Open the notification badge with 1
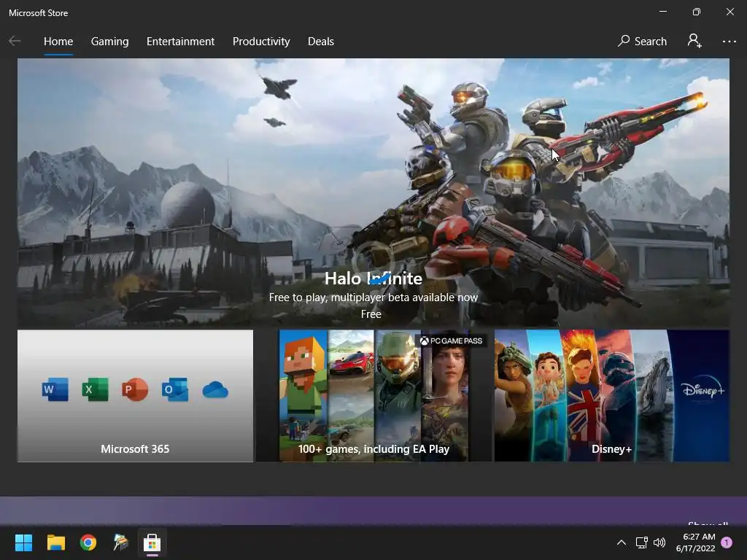The width and height of the screenshot is (747, 560). (727, 542)
